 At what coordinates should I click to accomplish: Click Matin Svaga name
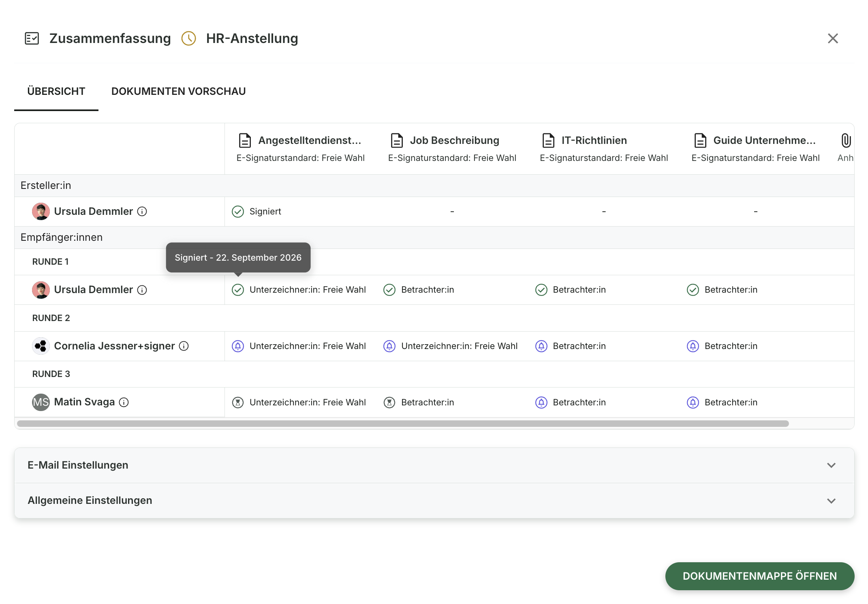84,402
